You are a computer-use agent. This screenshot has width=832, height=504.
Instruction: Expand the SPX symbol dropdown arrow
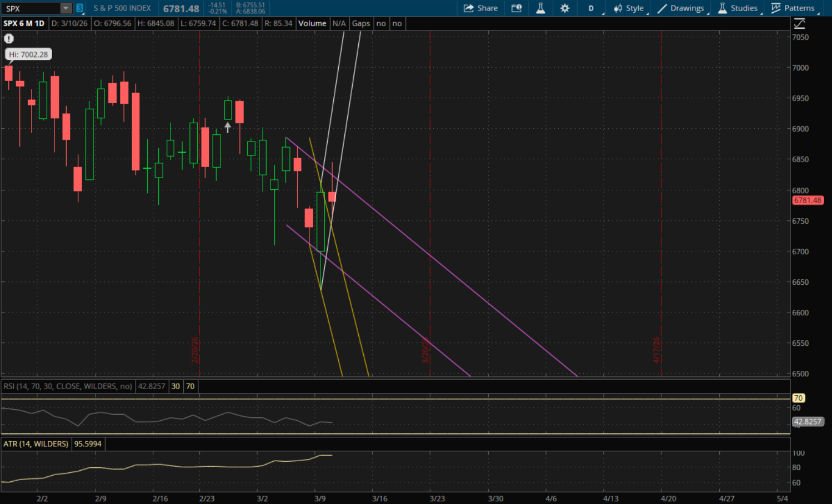[66, 8]
